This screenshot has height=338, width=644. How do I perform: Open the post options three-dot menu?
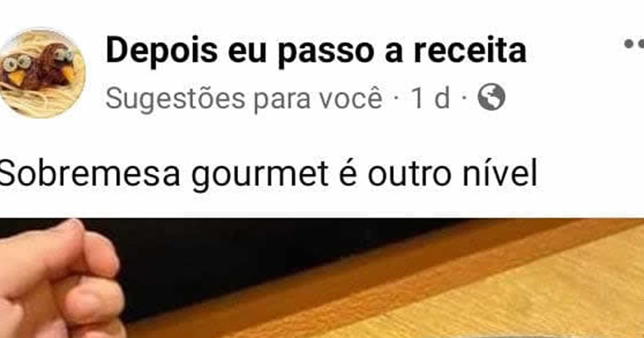coord(634,44)
